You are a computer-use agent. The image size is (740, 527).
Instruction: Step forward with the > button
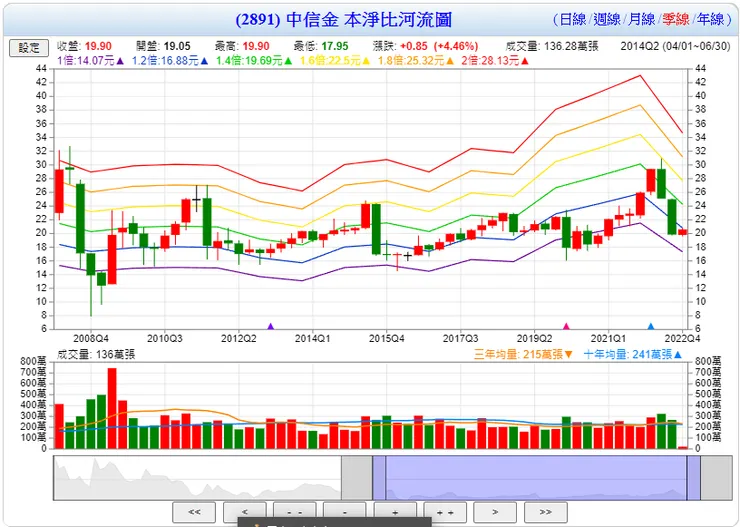(x=495, y=512)
